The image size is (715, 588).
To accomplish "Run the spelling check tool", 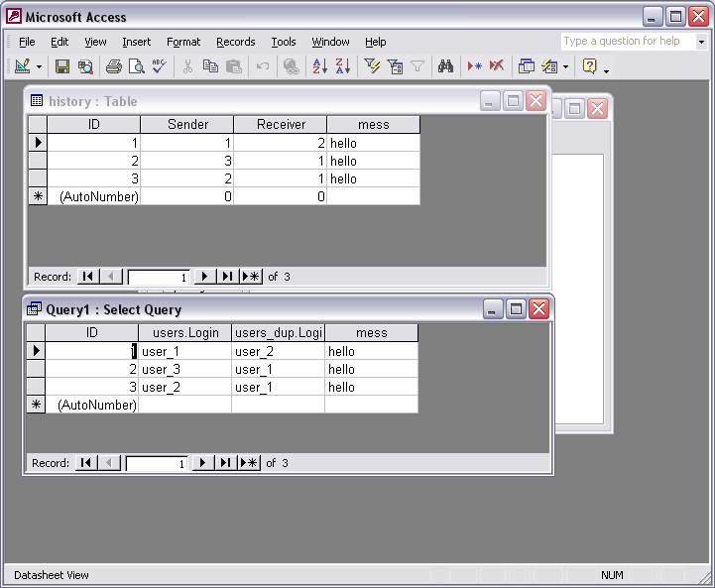I will [x=159, y=66].
